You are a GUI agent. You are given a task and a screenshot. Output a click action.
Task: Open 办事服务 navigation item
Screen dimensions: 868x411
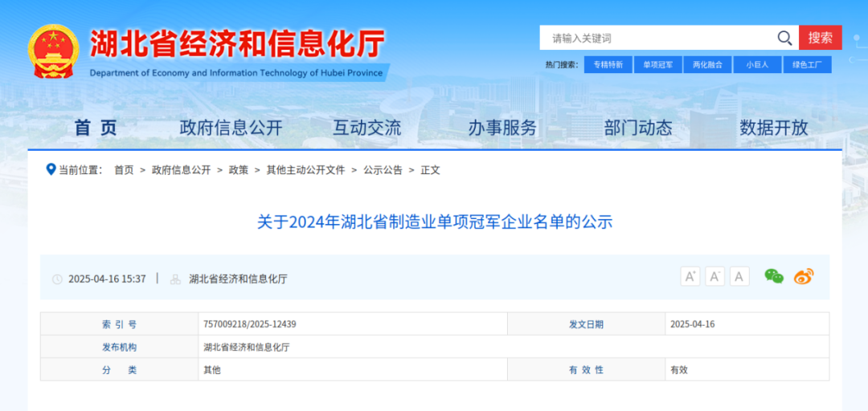tap(502, 128)
